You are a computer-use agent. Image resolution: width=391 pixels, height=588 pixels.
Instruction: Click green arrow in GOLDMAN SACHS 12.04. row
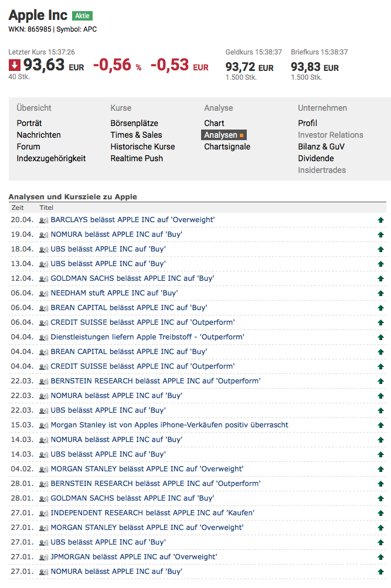[x=380, y=278]
